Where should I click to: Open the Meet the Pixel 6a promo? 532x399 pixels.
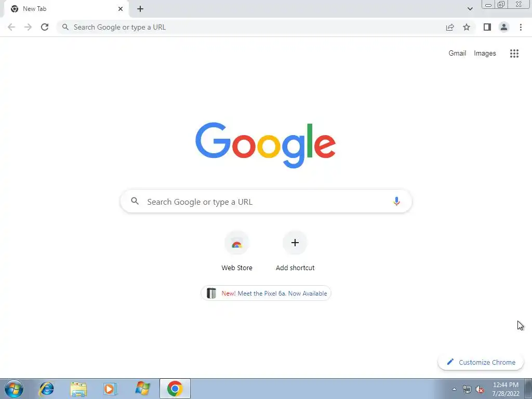266,294
